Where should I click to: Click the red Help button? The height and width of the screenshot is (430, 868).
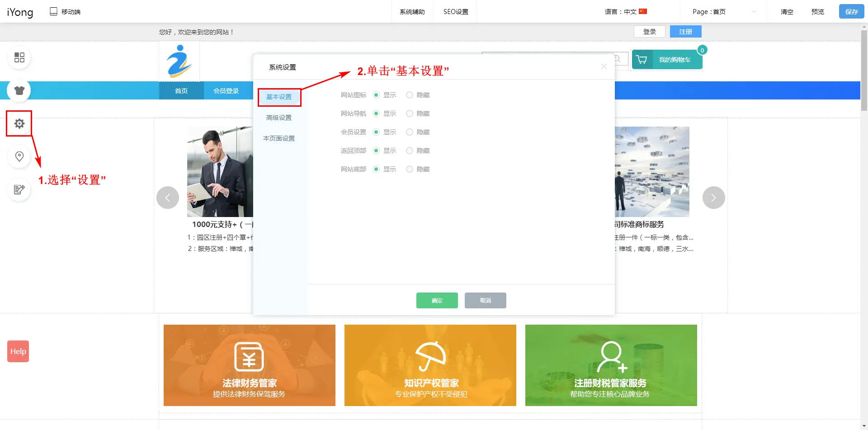click(x=18, y=351)
